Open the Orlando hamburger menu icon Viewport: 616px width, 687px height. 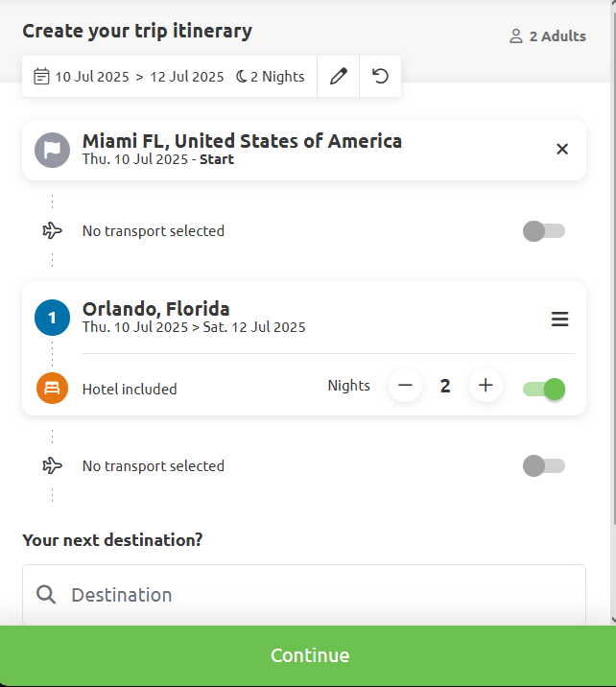560,319
